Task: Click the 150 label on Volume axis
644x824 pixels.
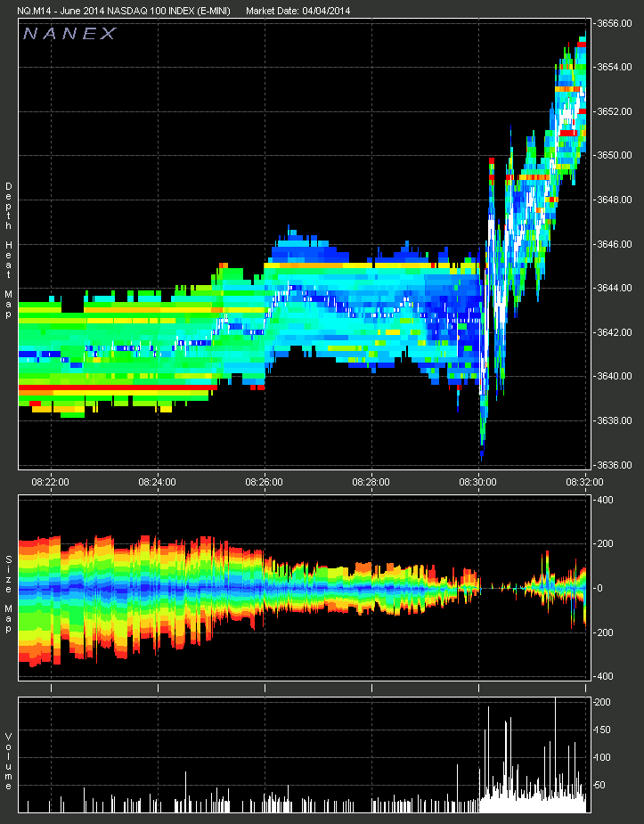Action: tap(604, 730)
